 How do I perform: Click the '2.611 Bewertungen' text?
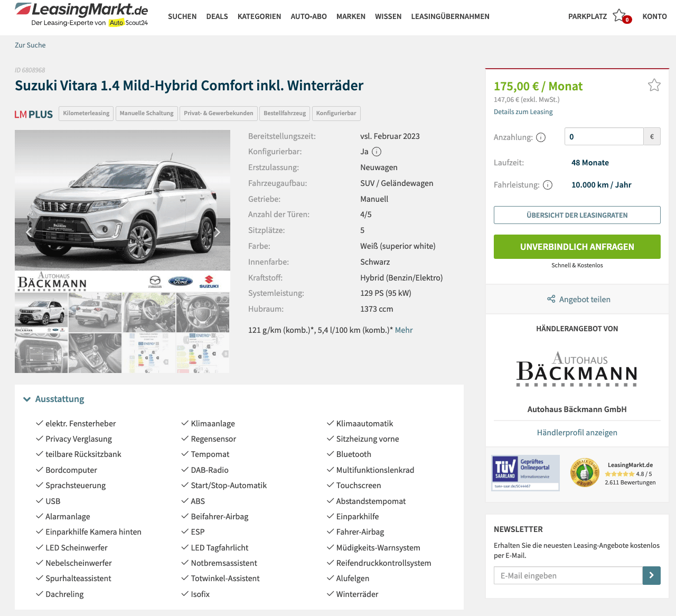tap(630, 482)
